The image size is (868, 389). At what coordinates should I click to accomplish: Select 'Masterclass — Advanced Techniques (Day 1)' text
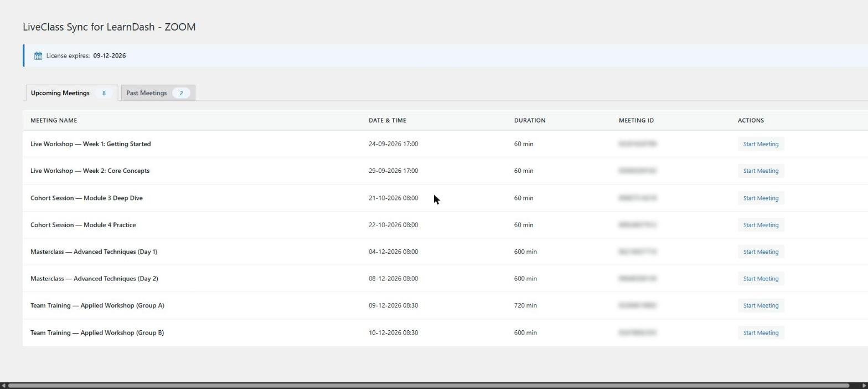click(94, 252)
